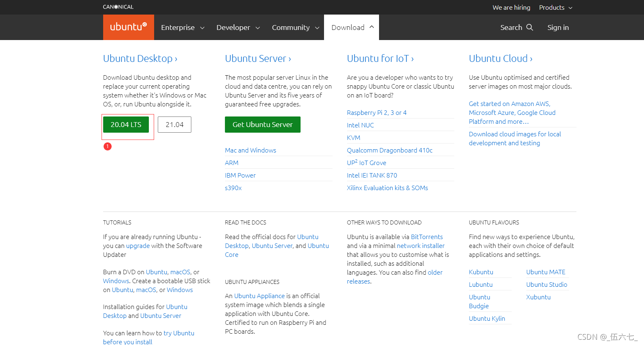
Task: Open Ubuntu Server docs link
Action: [x=272, y=246]
